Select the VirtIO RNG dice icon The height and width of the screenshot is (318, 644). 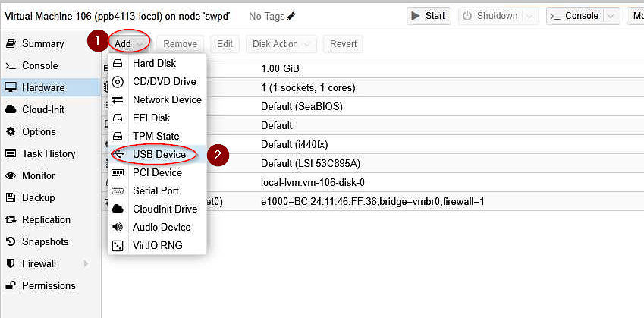coord(118,246)
